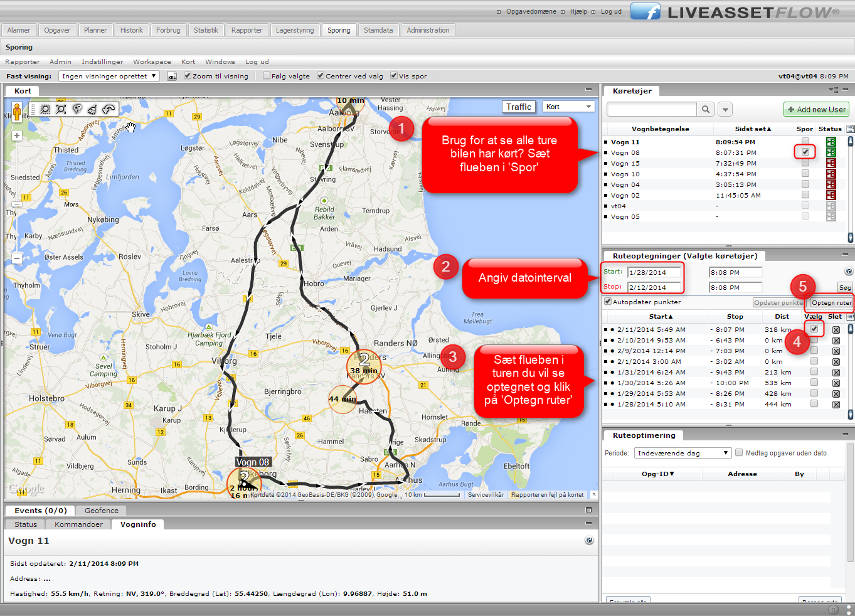This screenshot has width=855, height=616.
Task: Click the KML export icon
Action: tap(172, 76)
